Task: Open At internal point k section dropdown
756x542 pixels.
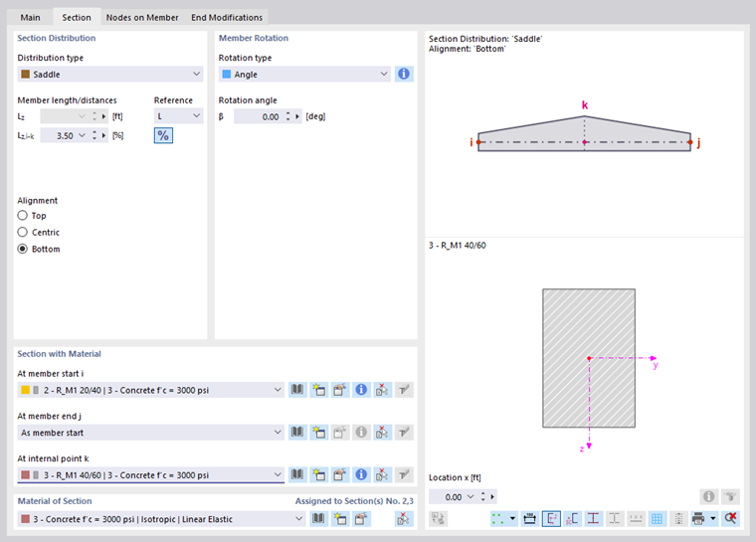Action: pos(150,475)
